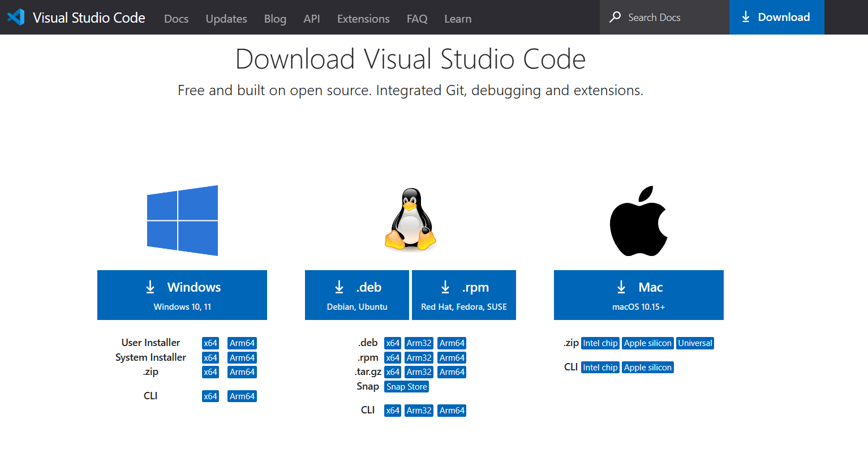Select Windows .zip Arm64 download
Viewport: 868px width, 461px height.
point(242,372)
